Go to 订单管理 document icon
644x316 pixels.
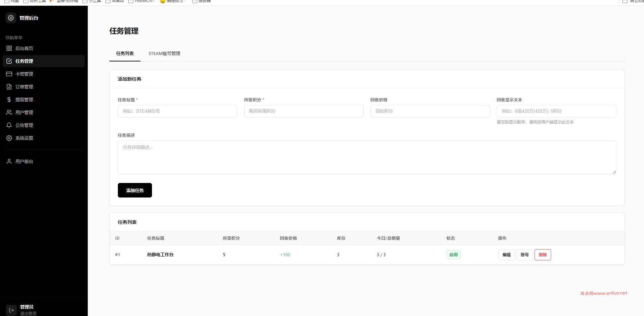coord(9,87)
